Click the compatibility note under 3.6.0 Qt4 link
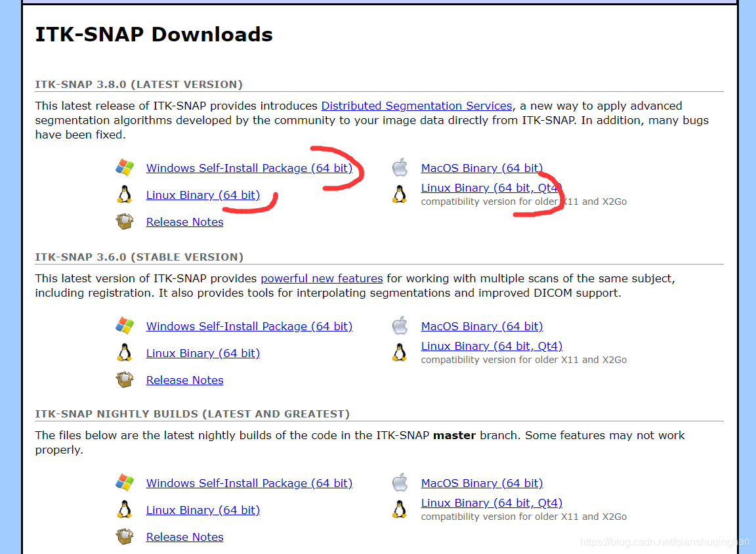The width and height of the screenshot is (756, 554). point(524,360)
